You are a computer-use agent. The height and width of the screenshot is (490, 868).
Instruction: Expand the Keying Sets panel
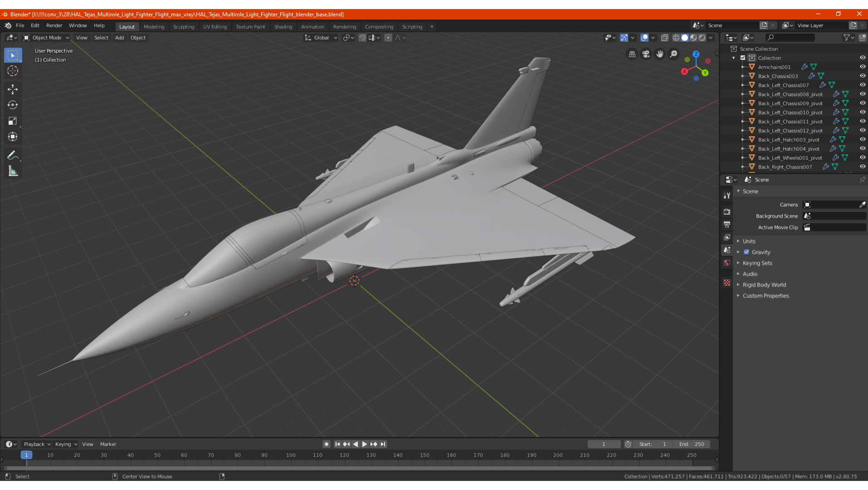[x=757, y=263]
